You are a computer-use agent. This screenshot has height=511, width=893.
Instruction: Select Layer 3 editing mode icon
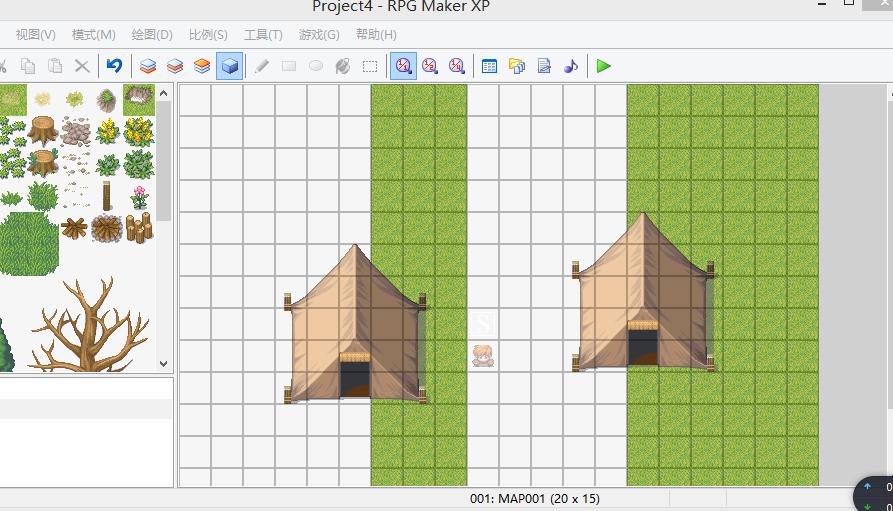click(x=202, y=66)
